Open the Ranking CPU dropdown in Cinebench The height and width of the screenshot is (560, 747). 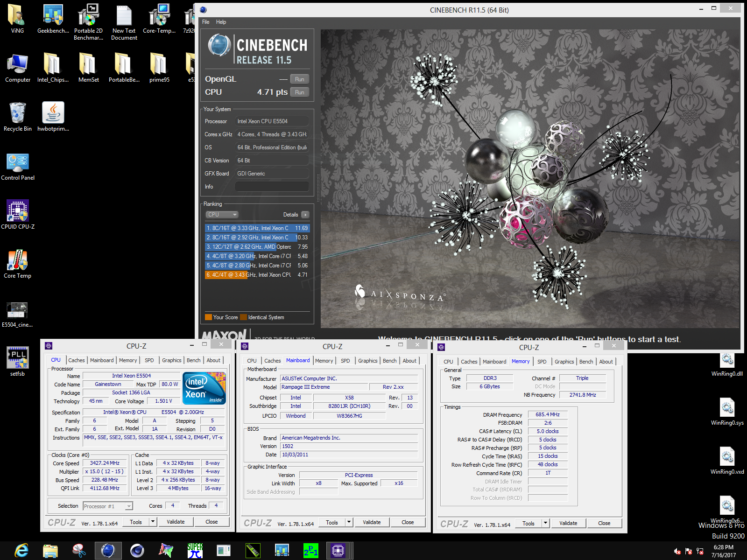pyautogui.click(x=222, y=215)
